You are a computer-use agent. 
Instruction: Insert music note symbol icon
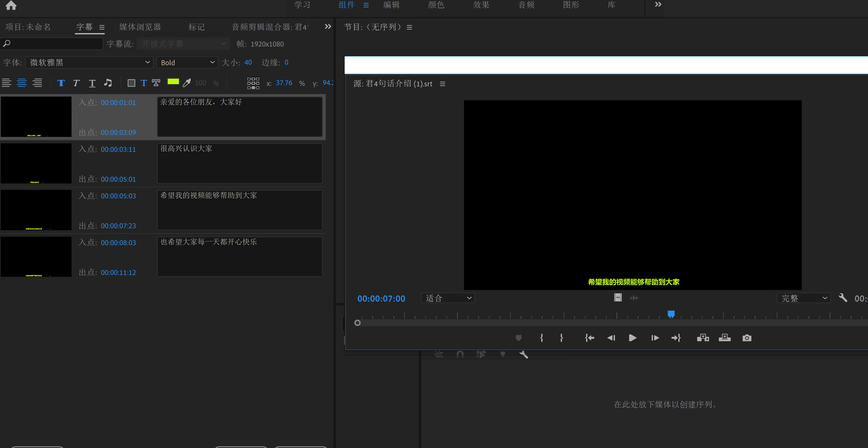(108, 83)
